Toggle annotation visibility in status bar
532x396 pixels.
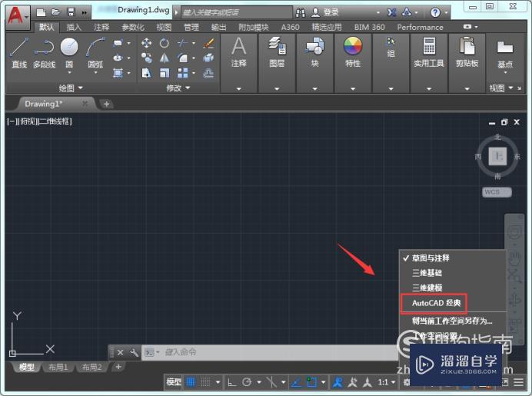click(337, 382)
